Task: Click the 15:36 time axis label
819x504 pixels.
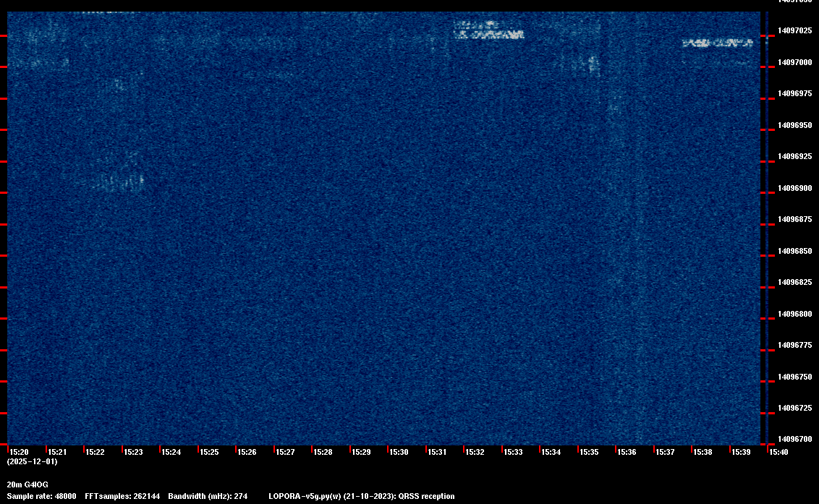Action: [627, 452]
